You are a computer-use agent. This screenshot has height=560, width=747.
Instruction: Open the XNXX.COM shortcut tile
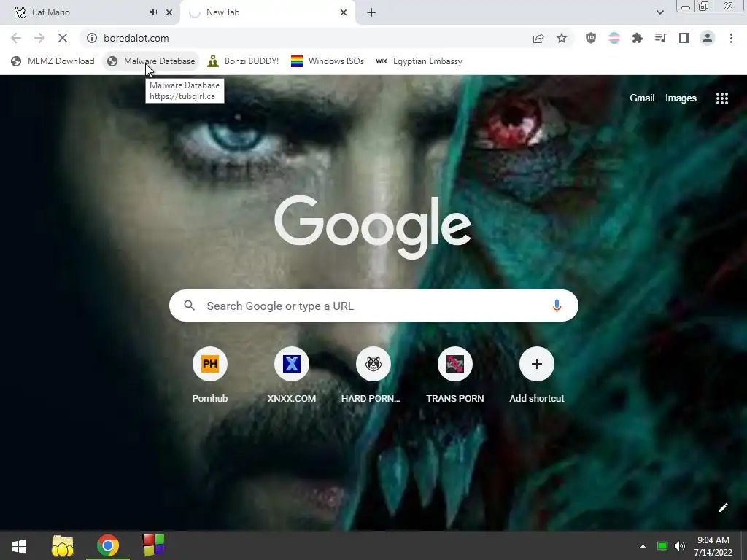tap(292, 376)
